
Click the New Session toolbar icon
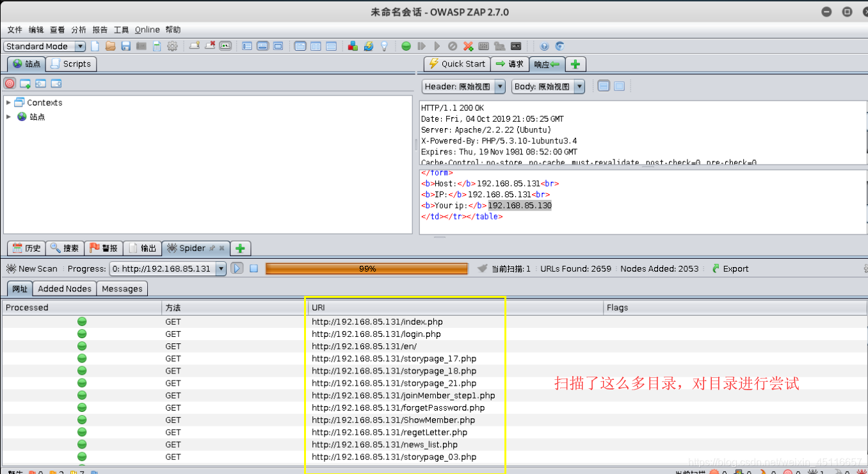point(95,46)
